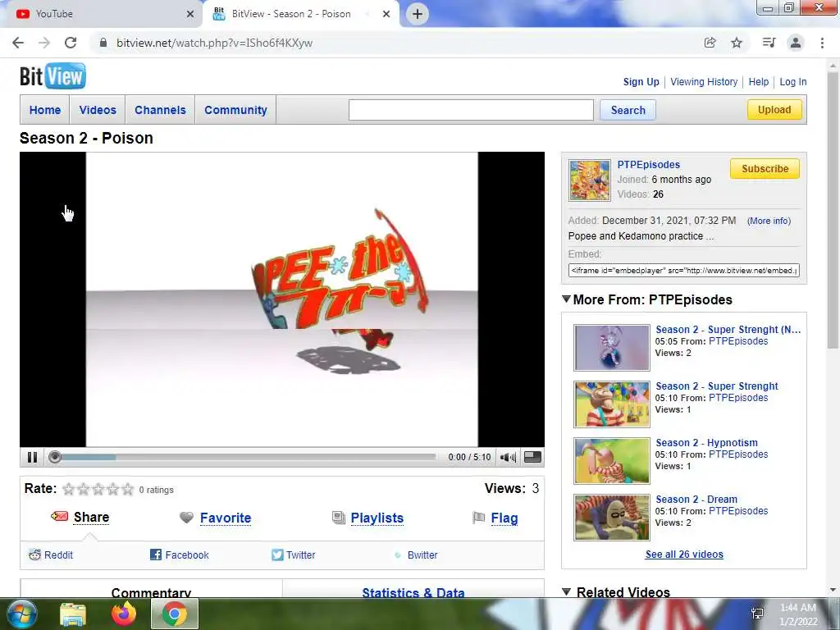This screenshot has height=630, width=840.
Task: Expand description via More info
Action: [769, 221]
